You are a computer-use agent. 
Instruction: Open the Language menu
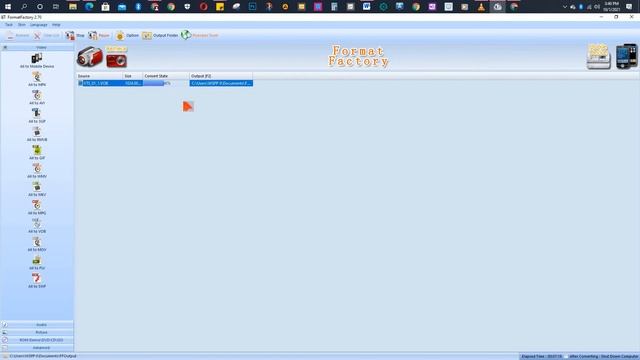tap(38, 25)
